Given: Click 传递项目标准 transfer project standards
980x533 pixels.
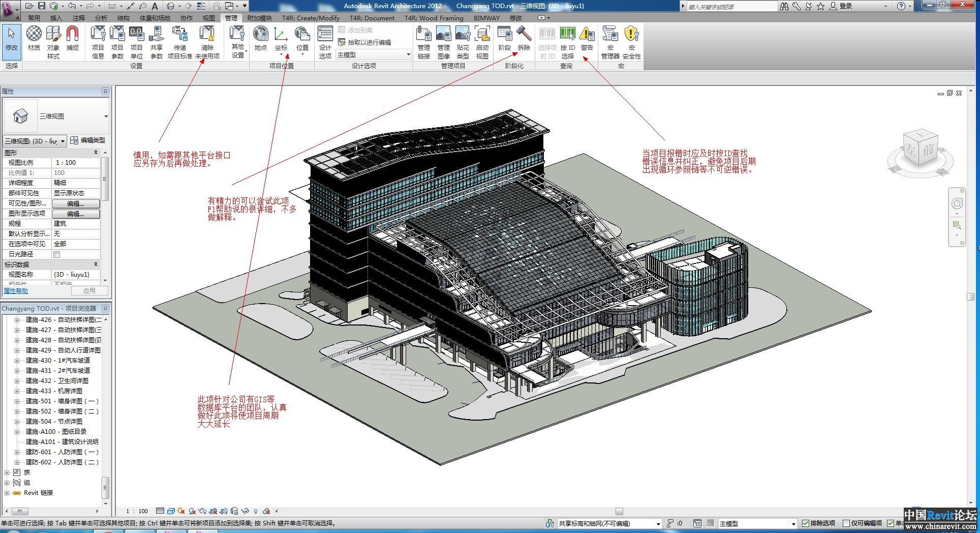Looking at the screenshot, I should click(180, 42).
